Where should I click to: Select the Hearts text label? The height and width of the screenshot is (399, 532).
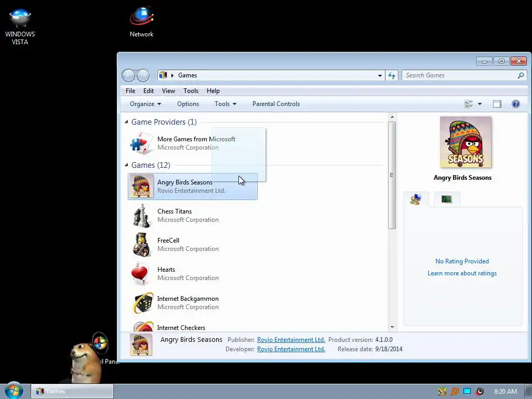(166, 270)
